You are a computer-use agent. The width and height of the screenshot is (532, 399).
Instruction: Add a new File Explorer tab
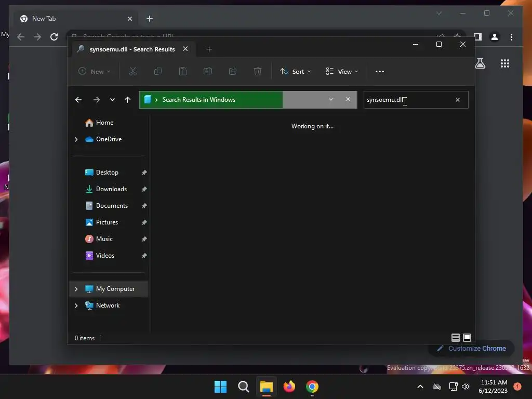[x=209, y=49]
